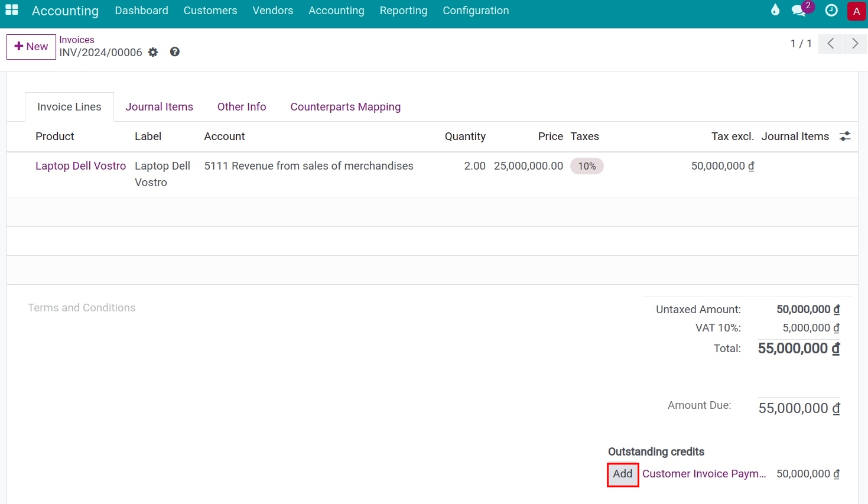Click the Amount Due value 55,000,000 ₫
Image resolution: width=868 pixels, height=504 pixels.
pos(799,408)
